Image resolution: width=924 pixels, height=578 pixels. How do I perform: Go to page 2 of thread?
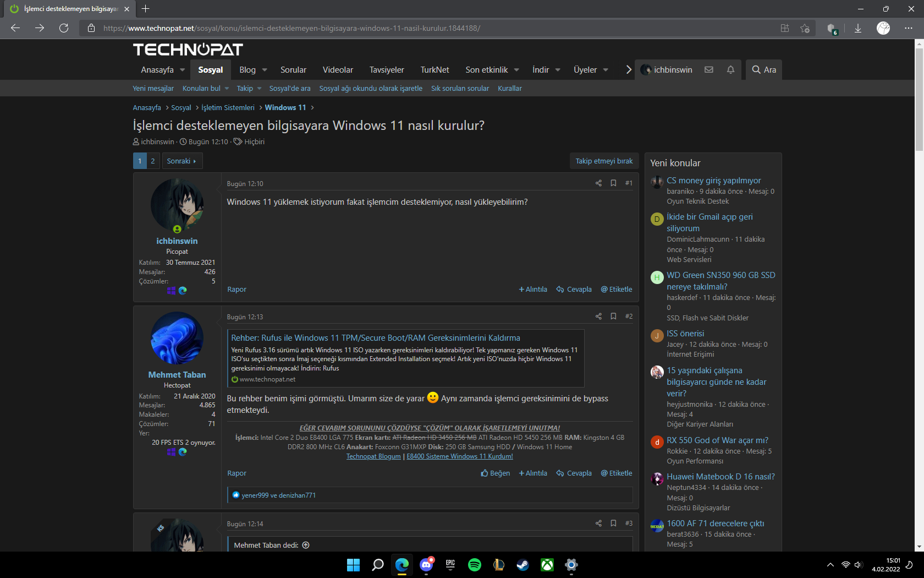tap(153, 161)
